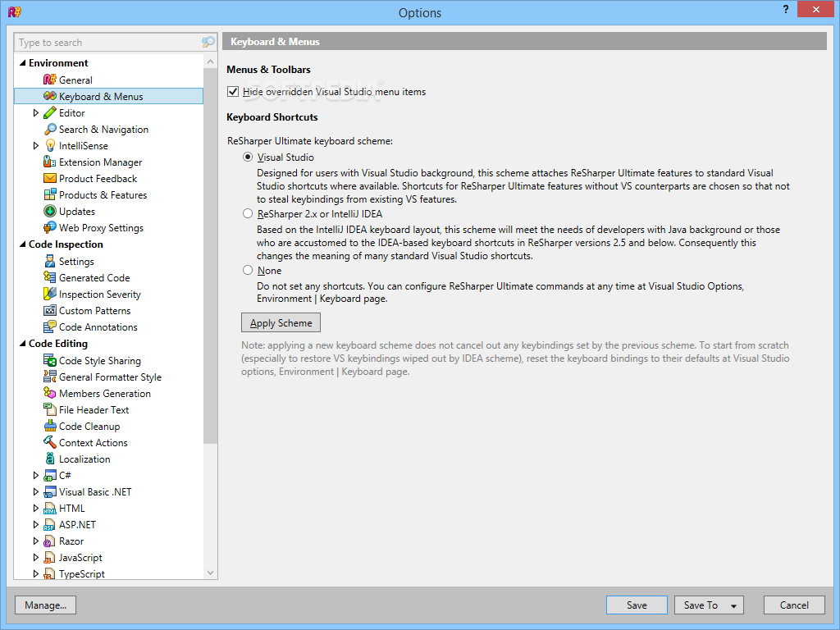Open the Web Proxy Settings page

click(x=101, y=228)
